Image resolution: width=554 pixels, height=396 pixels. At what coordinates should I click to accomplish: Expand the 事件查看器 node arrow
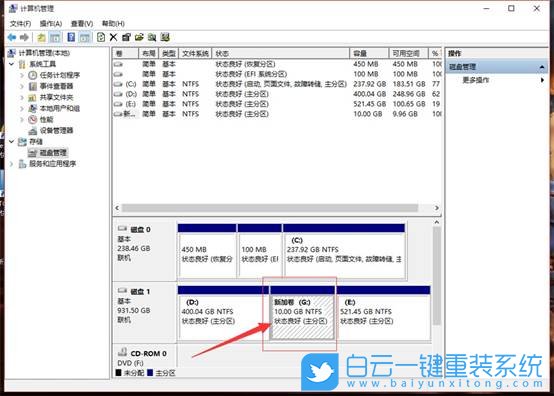[x=22, y=86]
